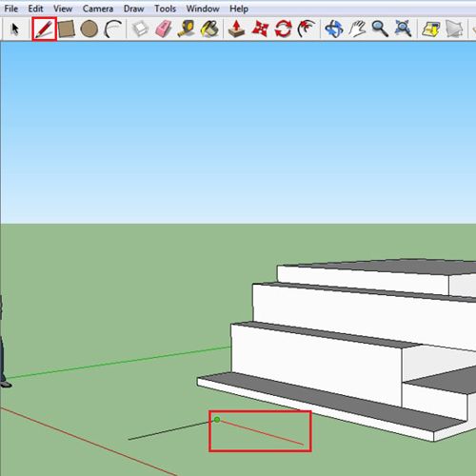Activate the Zoom magnifier tool
This screenshot has height=476, width=476.
pos(380,29)
